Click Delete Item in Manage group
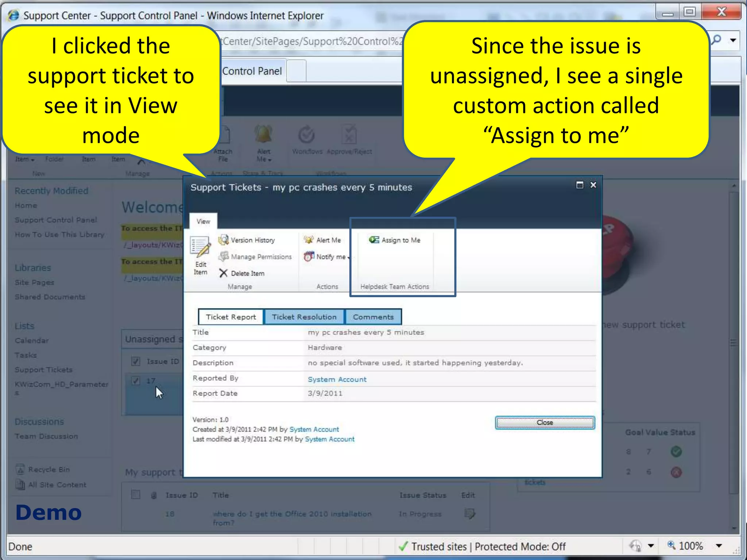 [242, 273]
